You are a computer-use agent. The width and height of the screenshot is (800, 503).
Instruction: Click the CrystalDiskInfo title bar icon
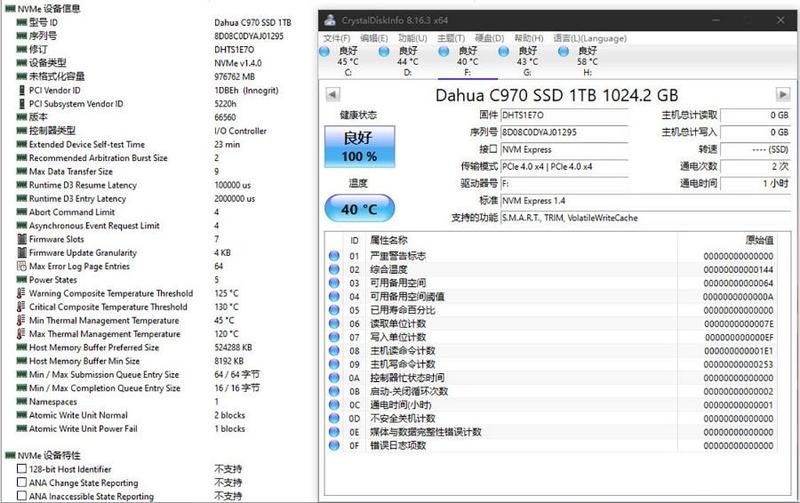330,20
